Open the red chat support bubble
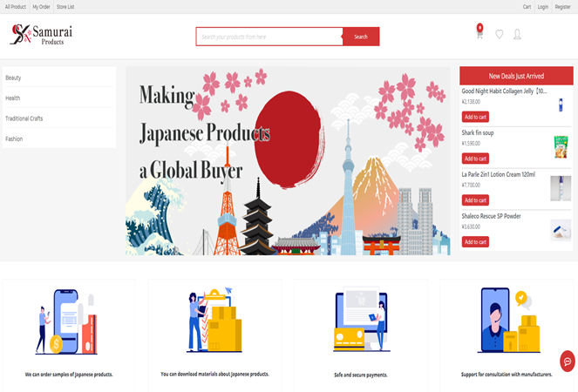 click(x=567, y=361)
